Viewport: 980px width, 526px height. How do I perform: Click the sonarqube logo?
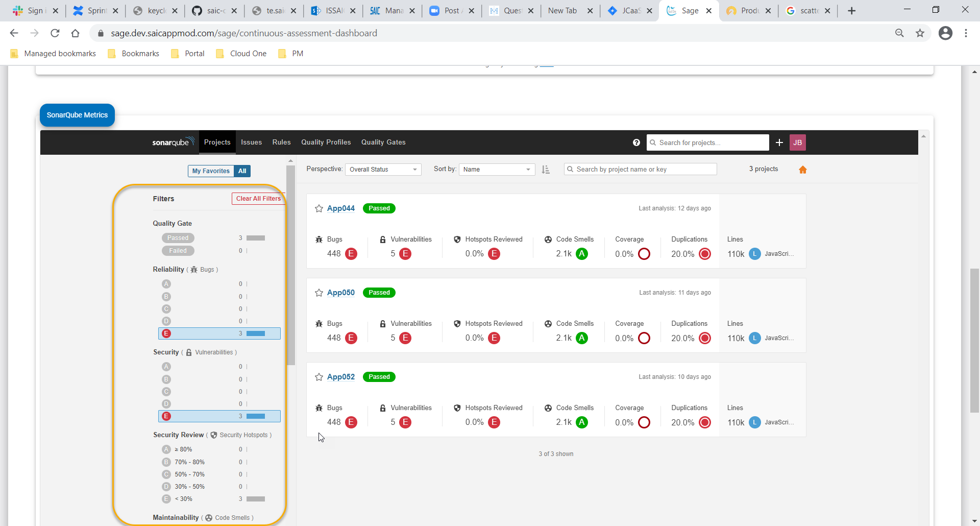click(173, 142)
